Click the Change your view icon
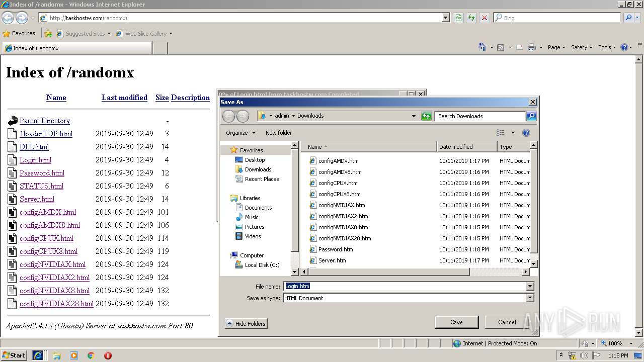Screen dimensions: 644x362 (x=500, y=133)
